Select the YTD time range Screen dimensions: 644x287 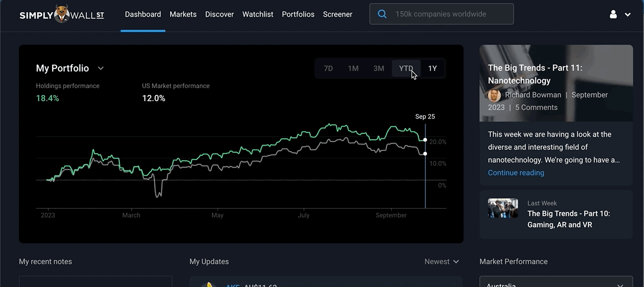[x=406, y=68]
